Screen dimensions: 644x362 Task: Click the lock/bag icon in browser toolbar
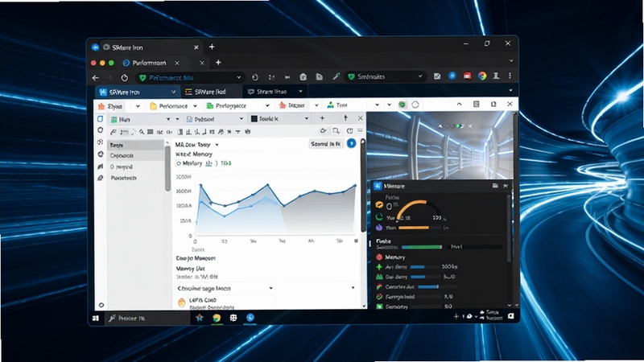pyautogui.click(x=303, y=76)
